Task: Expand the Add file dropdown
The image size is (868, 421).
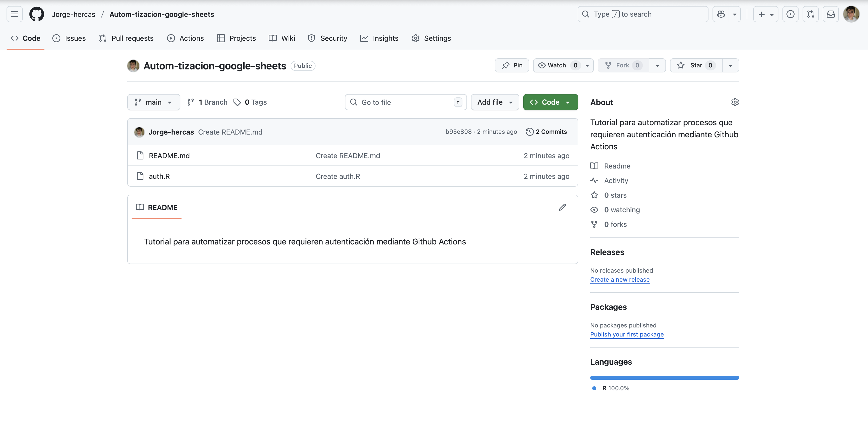Action: 495,102
